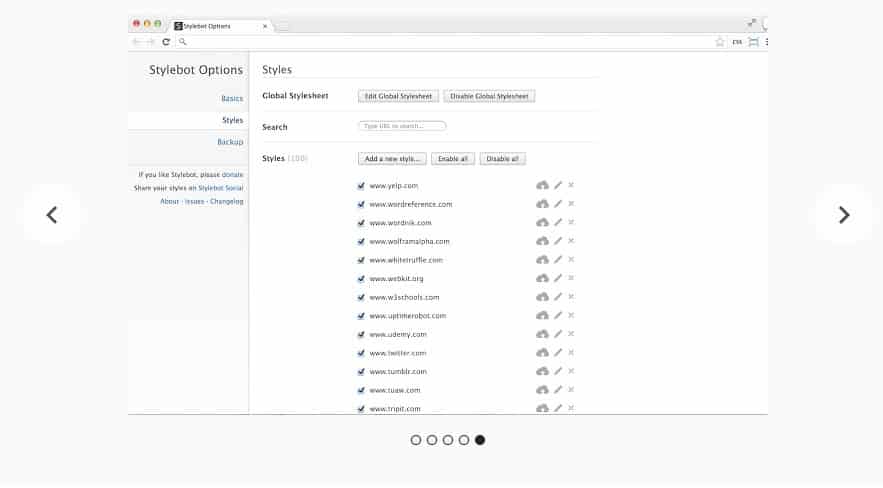The width and height of the screenshot is (883, 488).
Task: Select the fourth carousel dot
Action: point(463,440)
